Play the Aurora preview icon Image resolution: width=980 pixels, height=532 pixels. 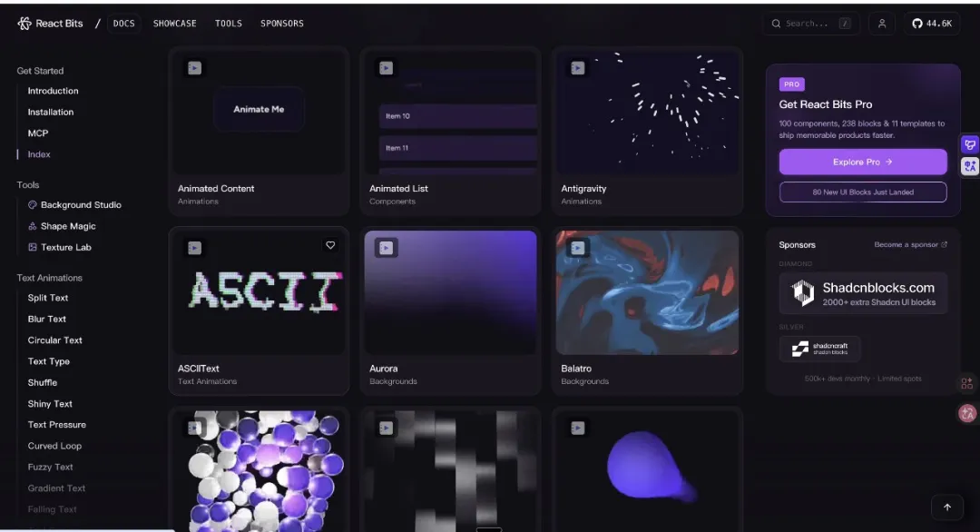coord(386,248)
